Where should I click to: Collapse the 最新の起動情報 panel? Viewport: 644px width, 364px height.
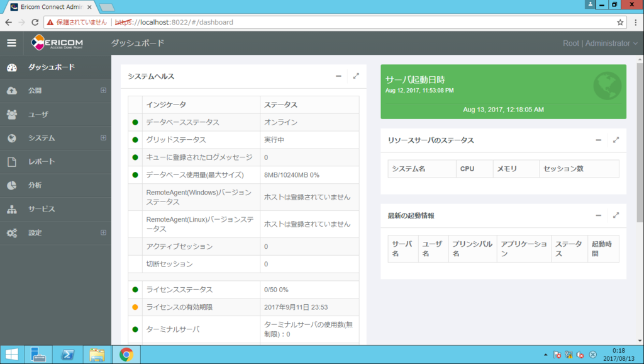coord(598,215)
